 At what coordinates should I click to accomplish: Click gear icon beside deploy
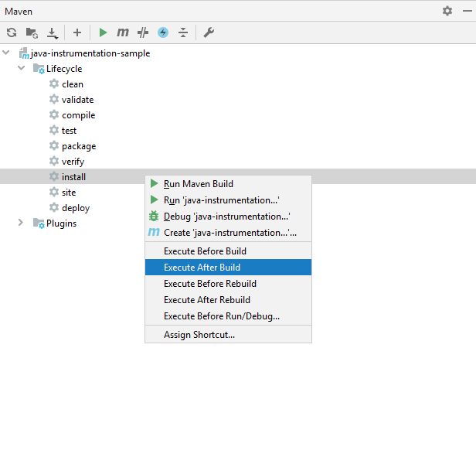click(x=54, y=207)
